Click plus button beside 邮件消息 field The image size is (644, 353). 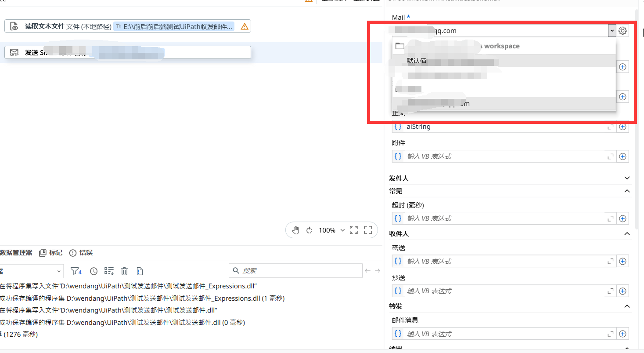click(x=622, y=334)
